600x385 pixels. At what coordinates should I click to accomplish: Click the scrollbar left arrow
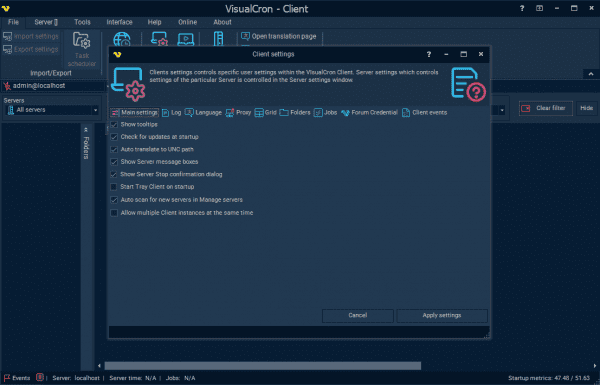pyautogui.click(x=99, y=366)
